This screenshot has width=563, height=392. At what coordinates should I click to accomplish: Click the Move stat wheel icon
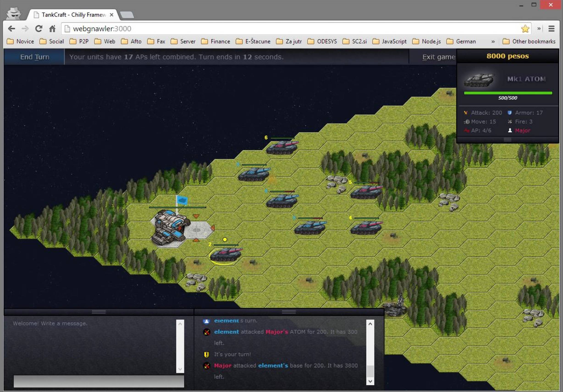(467, 121)
